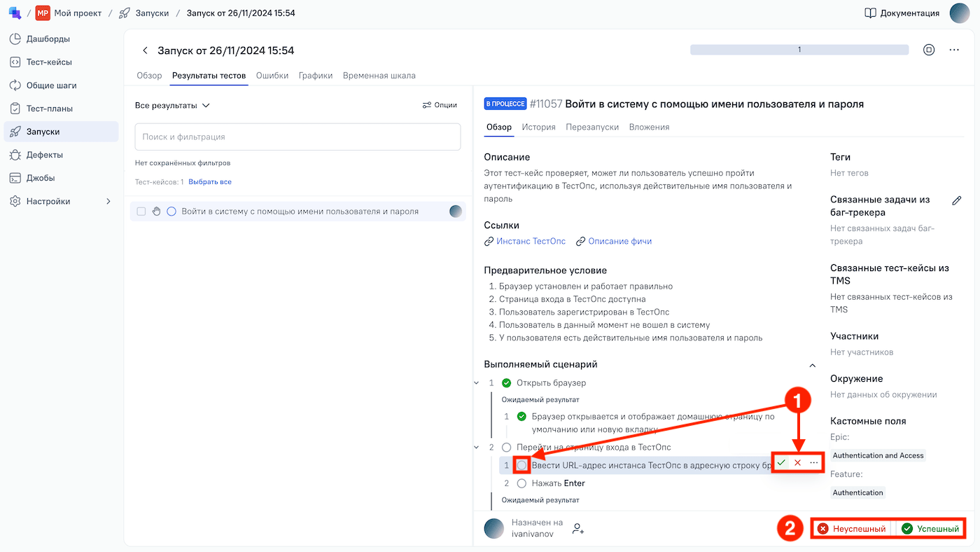Open the launch three-dots menu
The height and width of the screenshot is (552, 980).
pyautogui.click(x=954, y=50)
